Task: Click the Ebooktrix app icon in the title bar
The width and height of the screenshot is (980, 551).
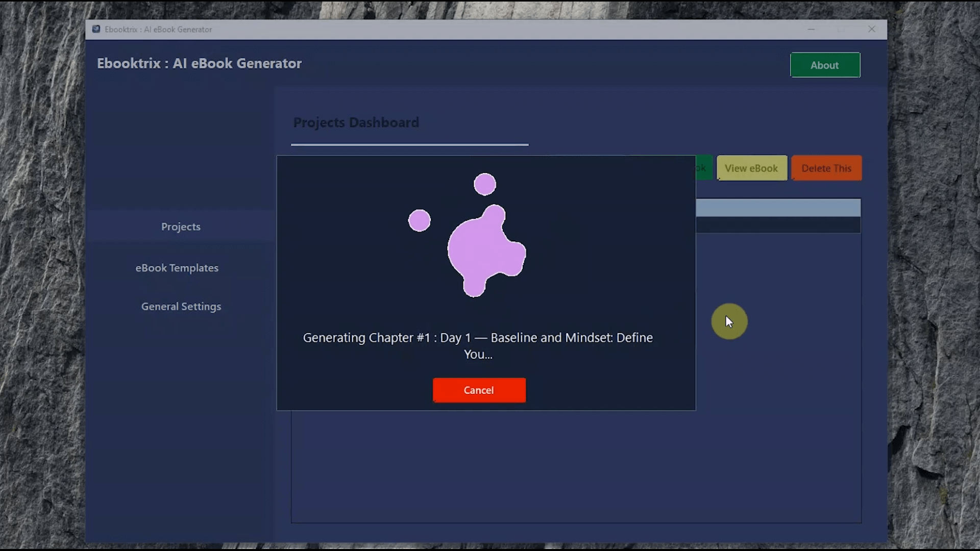Action: tap(96, 29)
